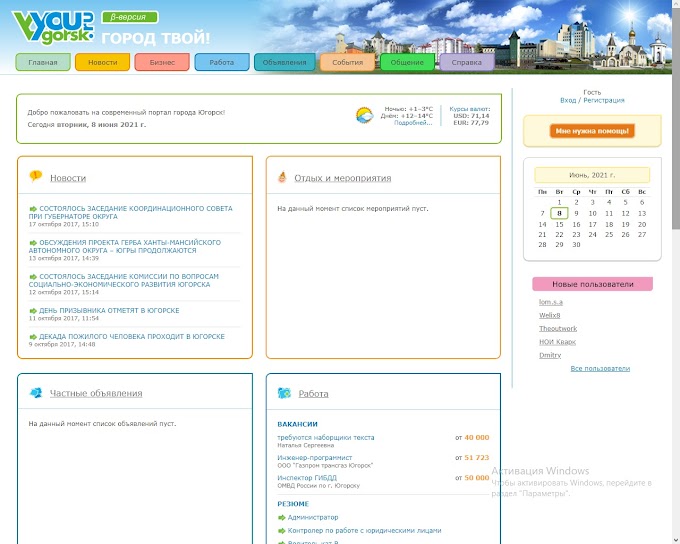Image resolution: width=680 pixels, height=544 pixels.
Task: Open the Новости section heading link
Action: (68, 178)
